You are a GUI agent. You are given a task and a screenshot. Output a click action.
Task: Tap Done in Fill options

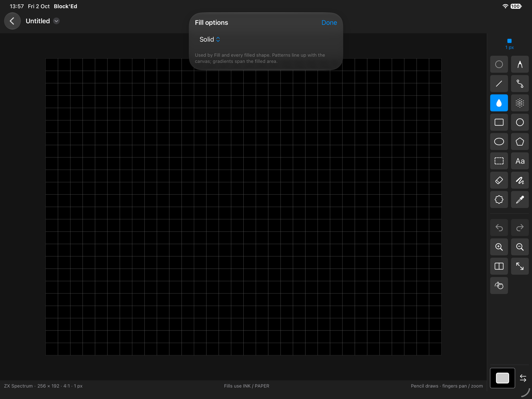point(329,23)
